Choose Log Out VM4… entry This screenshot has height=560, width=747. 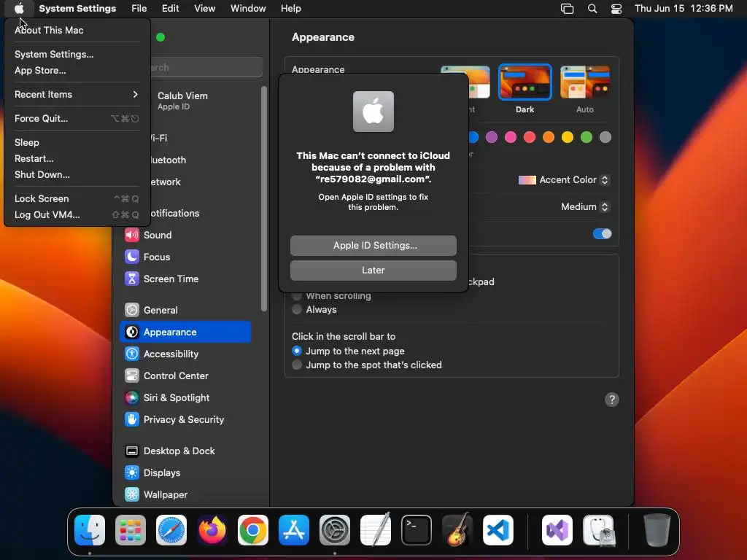[77, 215]
